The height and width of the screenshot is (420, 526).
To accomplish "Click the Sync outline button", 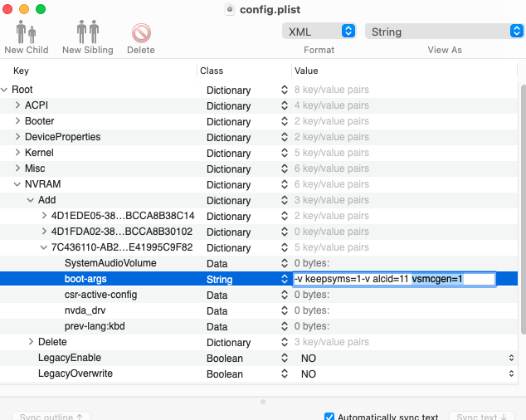I will pyautogui.click(x=51, y=417).
